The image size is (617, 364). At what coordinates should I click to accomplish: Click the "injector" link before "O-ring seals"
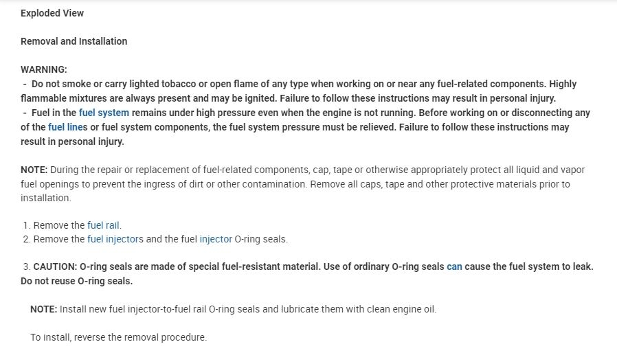[216, 239]
